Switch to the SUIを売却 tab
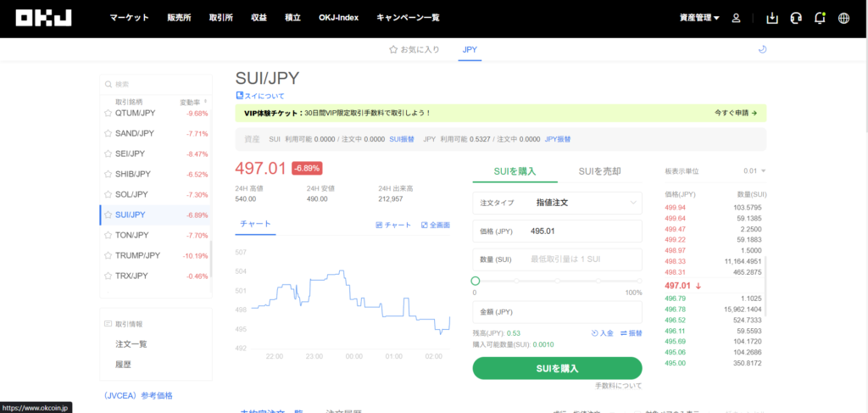868x413 pixels. pyautogui.click(x=599, y=171)
